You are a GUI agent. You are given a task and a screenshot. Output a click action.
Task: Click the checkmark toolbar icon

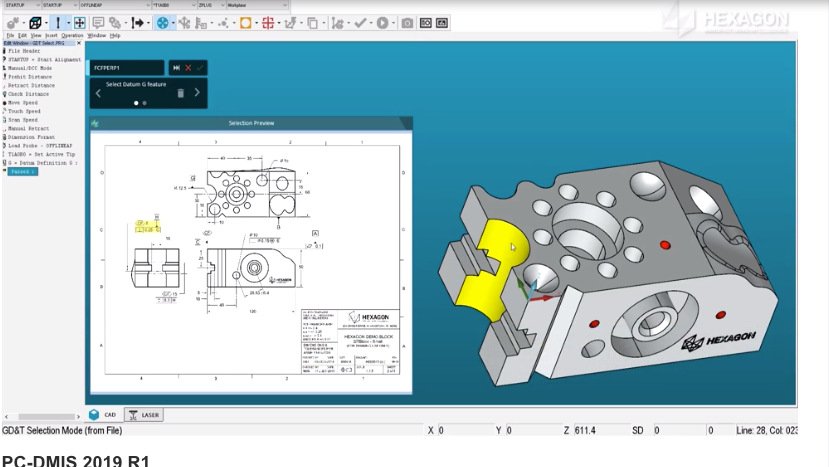click(360, 23)
